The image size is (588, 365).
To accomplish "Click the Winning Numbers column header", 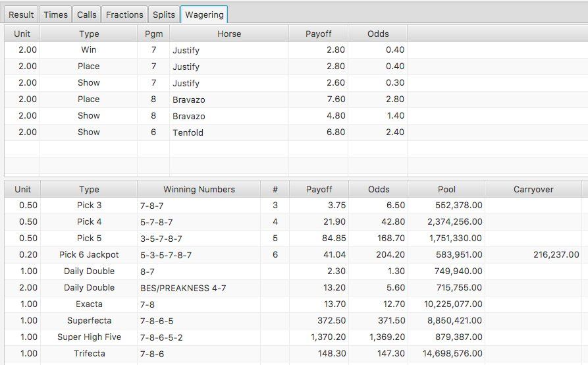I will (199, 189).
